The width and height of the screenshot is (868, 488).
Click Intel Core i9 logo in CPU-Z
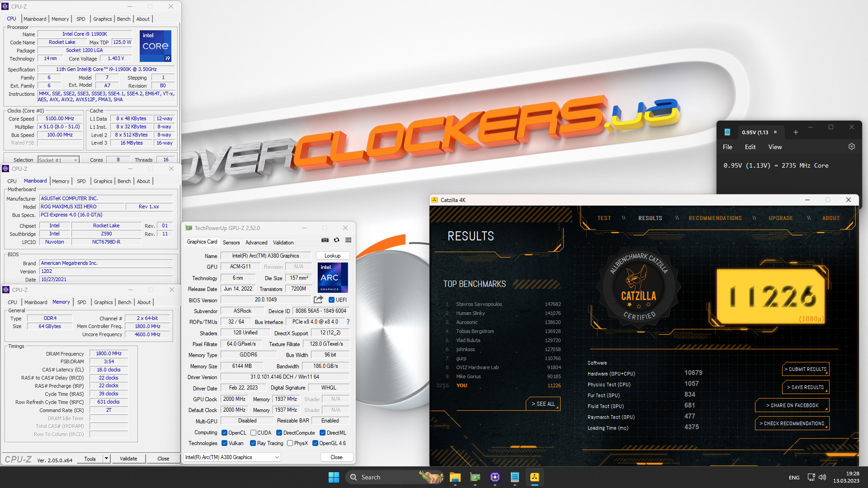[x=156, y=46]
